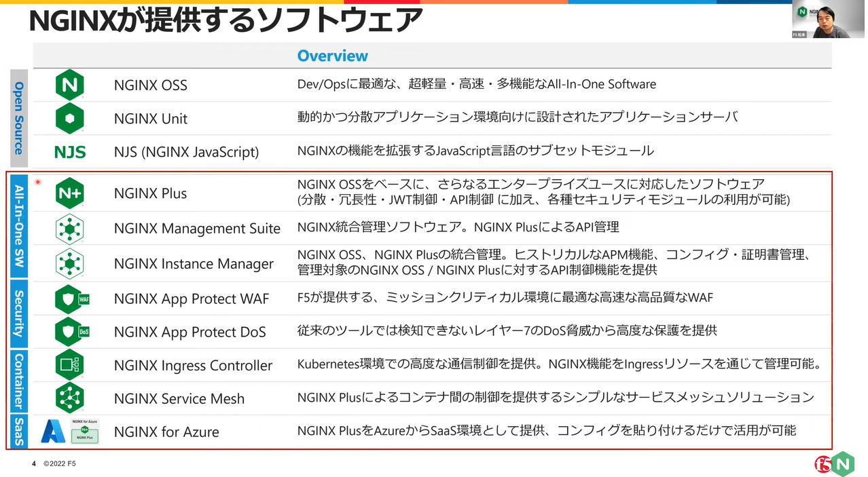Click the Security category label
This screenshot has width=868, height=477.
[19, 313]
